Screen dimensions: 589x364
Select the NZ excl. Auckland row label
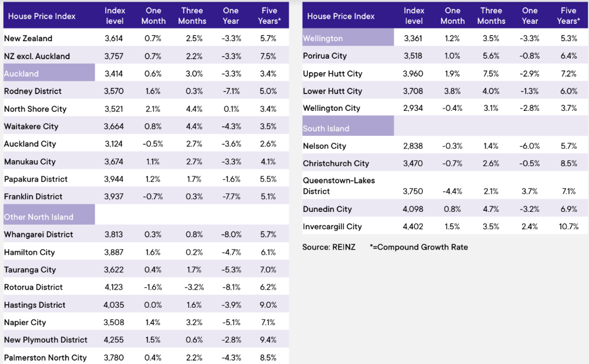click(37, 56)
